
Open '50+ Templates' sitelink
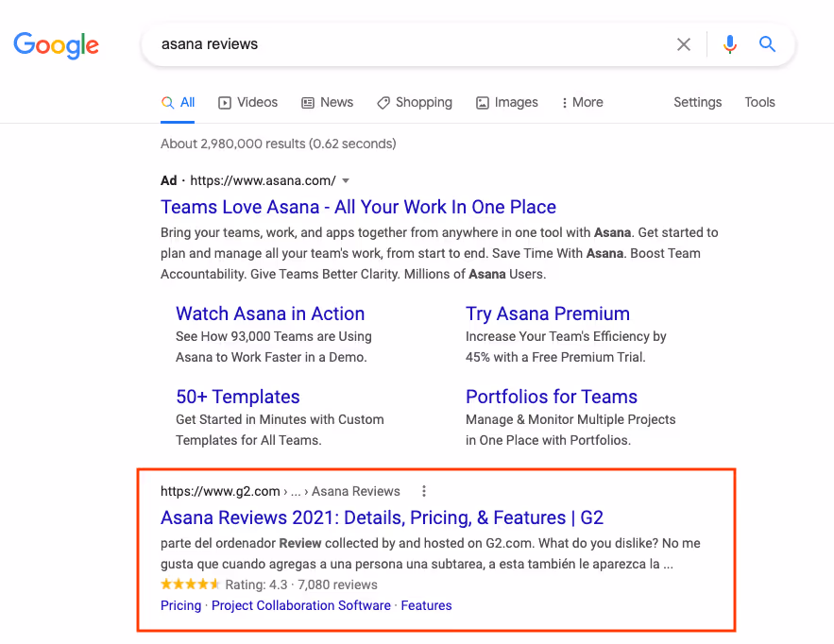238,397
